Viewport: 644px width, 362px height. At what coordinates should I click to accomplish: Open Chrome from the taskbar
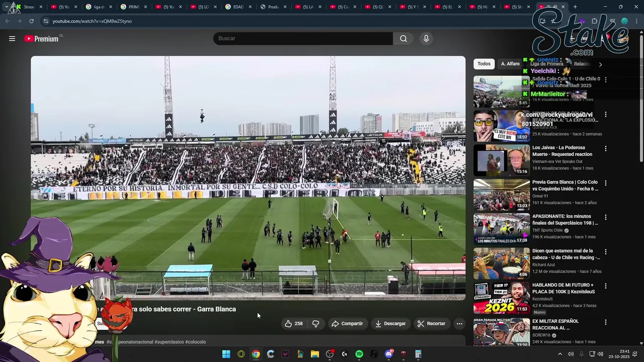click(256, 354)
